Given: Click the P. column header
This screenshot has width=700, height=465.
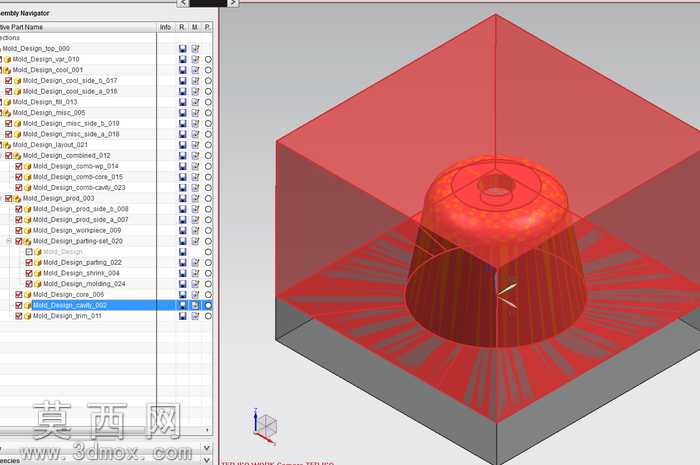Looking at the screenshot, I should (x=208, y=27).
